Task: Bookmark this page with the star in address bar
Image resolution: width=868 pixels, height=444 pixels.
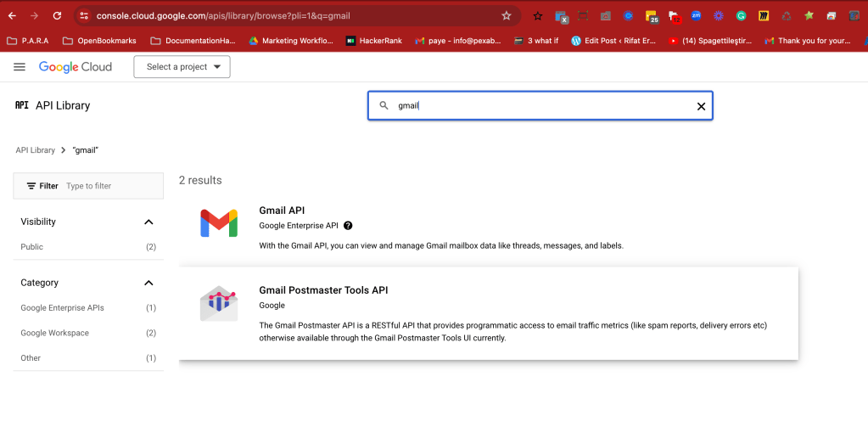Action: (506, 16)
